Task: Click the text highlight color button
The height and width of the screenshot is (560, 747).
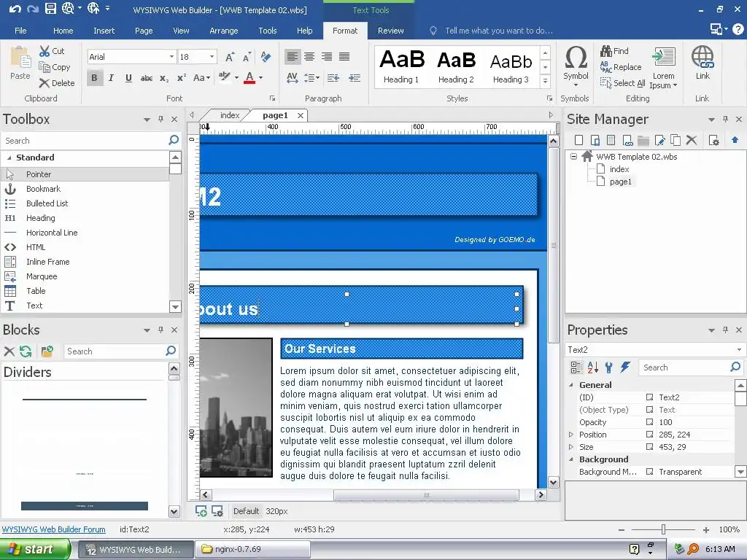Action: point(225,77)
